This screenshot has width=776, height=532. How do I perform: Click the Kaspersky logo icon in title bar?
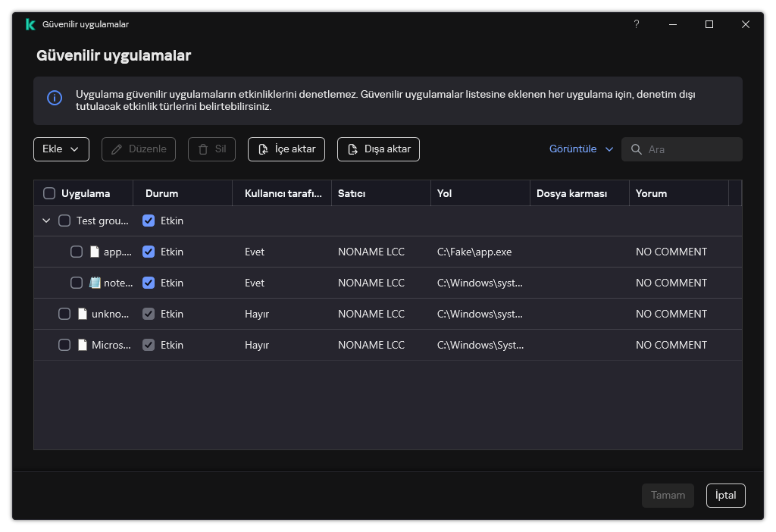(x=30, y=24)
